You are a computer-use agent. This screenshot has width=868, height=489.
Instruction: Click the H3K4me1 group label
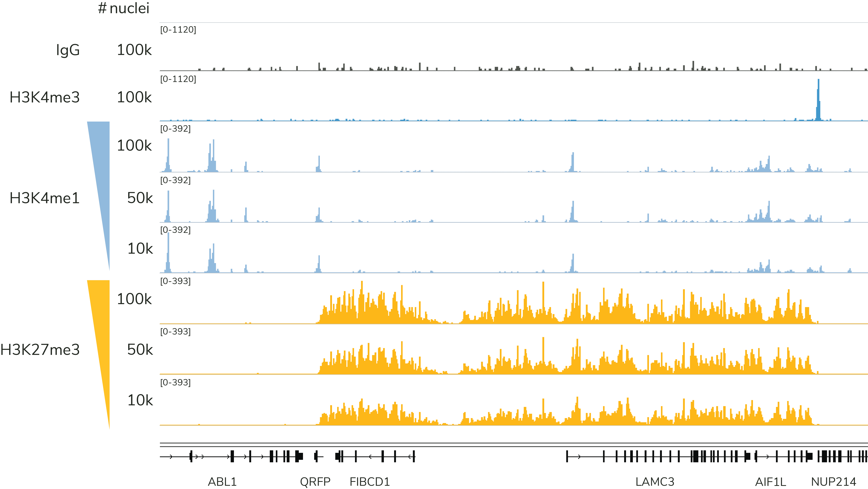click(x=45, y=198)
